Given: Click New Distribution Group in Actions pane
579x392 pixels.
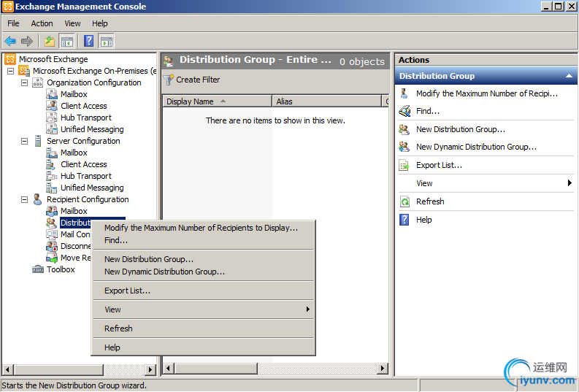Looking at the screenshot, I should [461, 129].
